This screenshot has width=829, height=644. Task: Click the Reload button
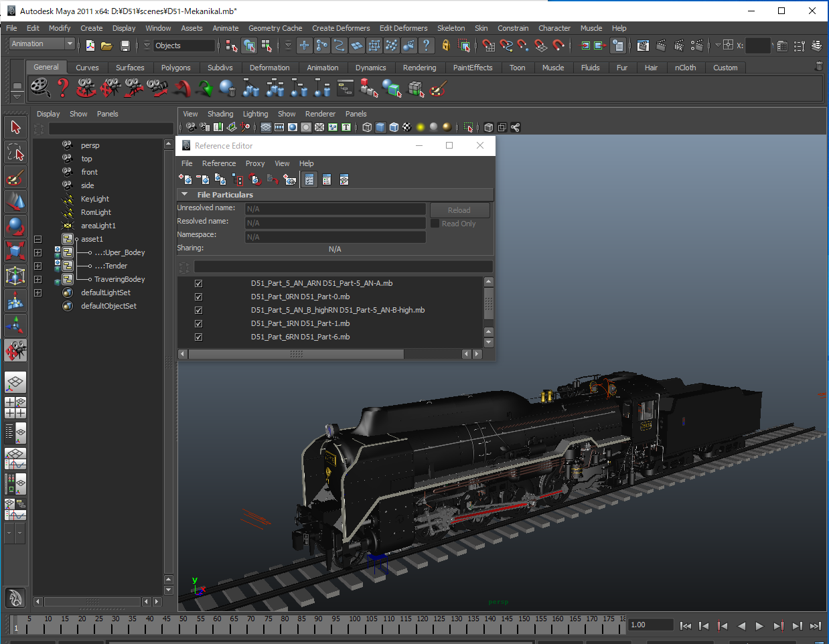[x=459, y=210]
